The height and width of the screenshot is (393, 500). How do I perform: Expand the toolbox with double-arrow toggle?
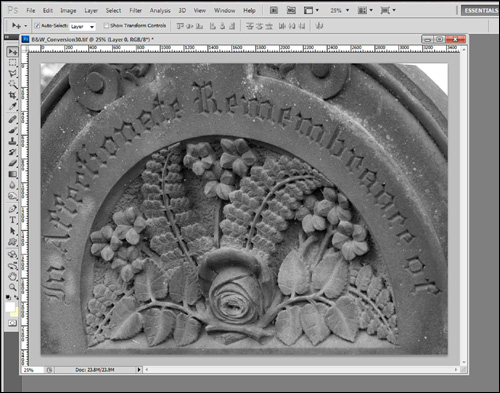coord(7,37)
